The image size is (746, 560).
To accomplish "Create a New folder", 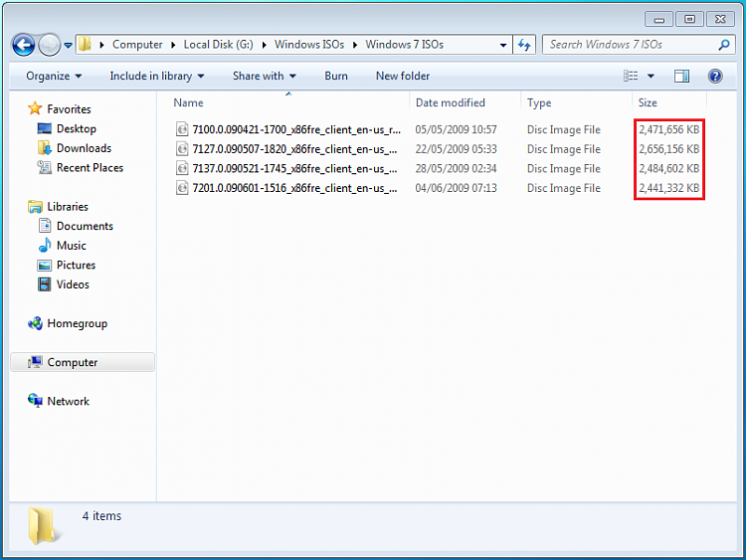I will point(403,77).
